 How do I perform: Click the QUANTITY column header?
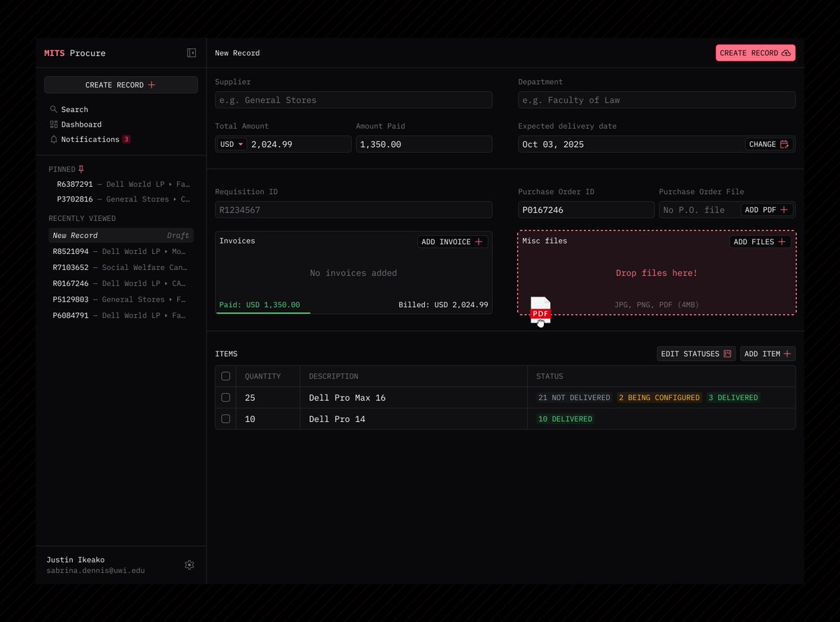(x=262, y=376)
